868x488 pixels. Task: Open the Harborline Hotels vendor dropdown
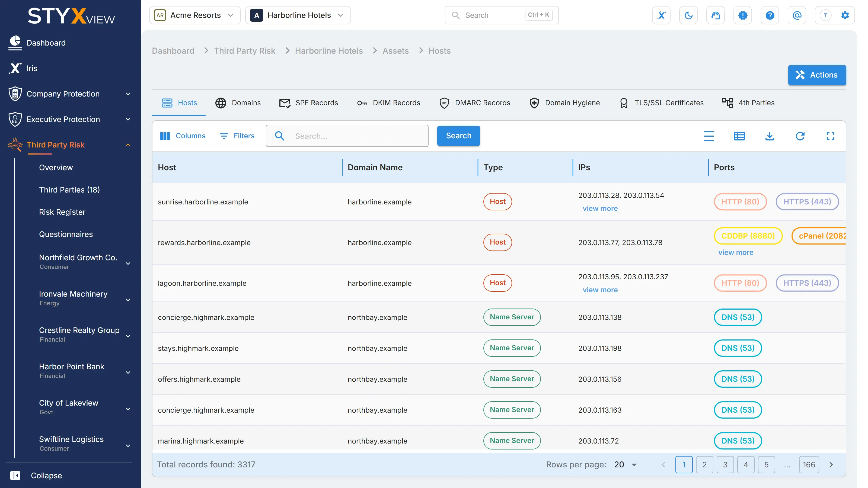point(298,15)
